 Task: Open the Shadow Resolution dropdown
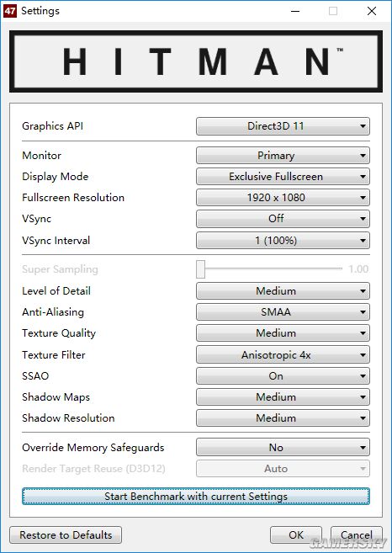pos(283,418)
